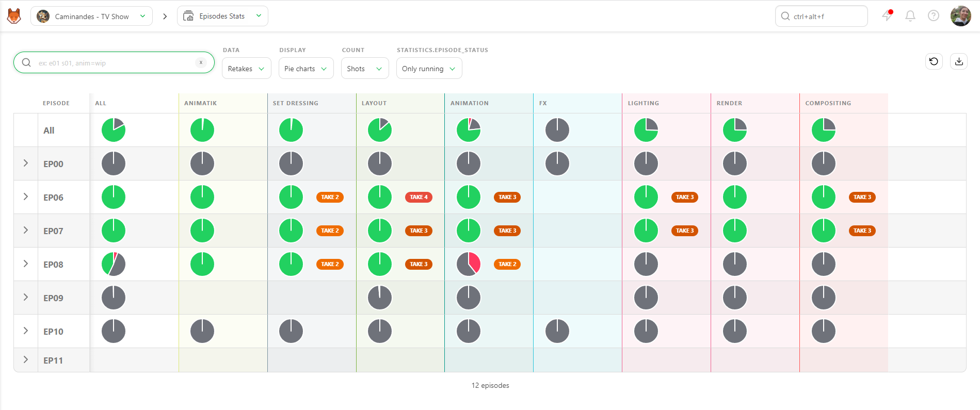Click the All row Compositing pie chart
Image resolution: width=980 pixels, height=410 pixels.
824,130
